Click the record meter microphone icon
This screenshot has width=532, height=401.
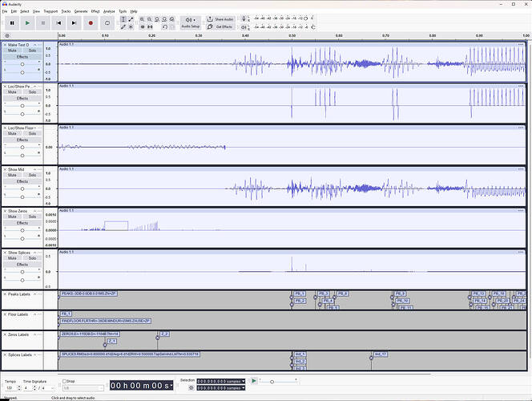[x=244, y=18]
